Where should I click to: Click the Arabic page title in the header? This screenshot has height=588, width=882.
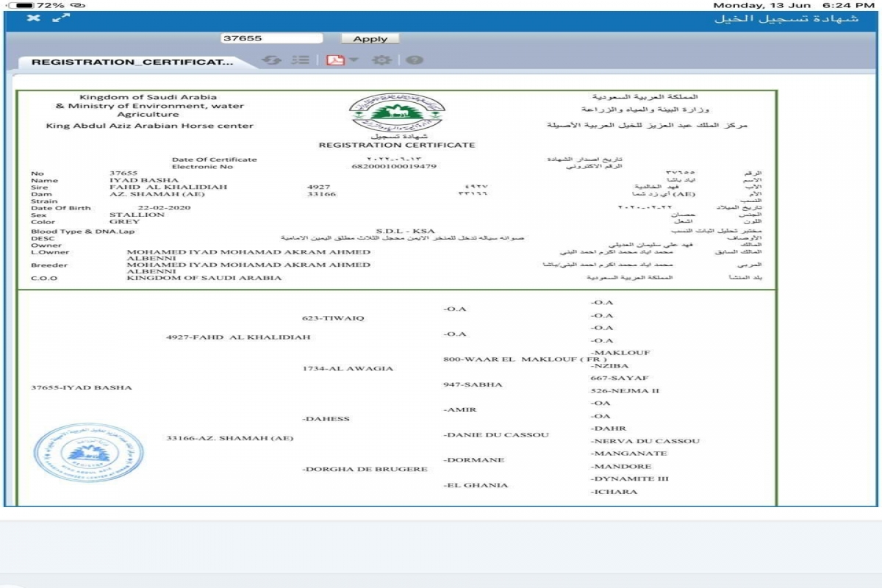coord(786,18)
